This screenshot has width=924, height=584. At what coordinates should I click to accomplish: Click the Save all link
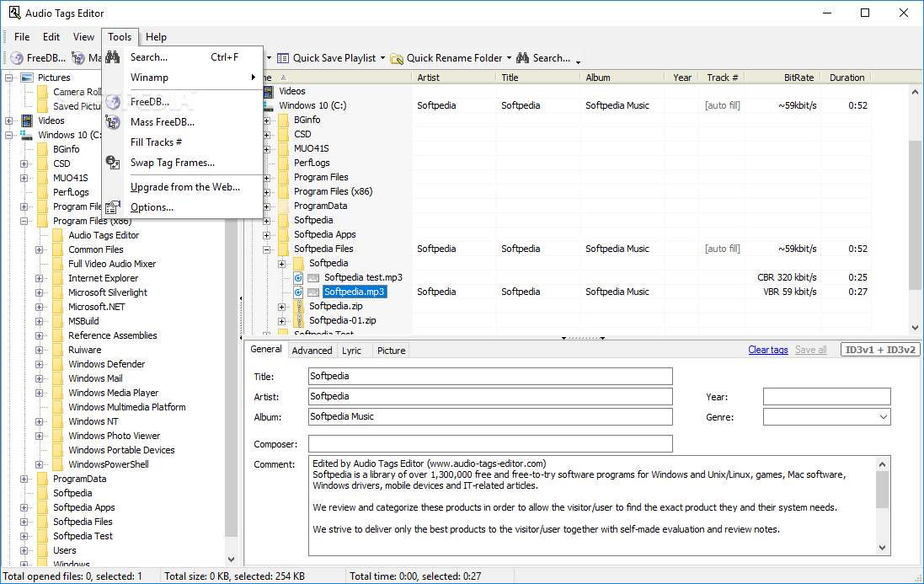[x=811, y=350]
